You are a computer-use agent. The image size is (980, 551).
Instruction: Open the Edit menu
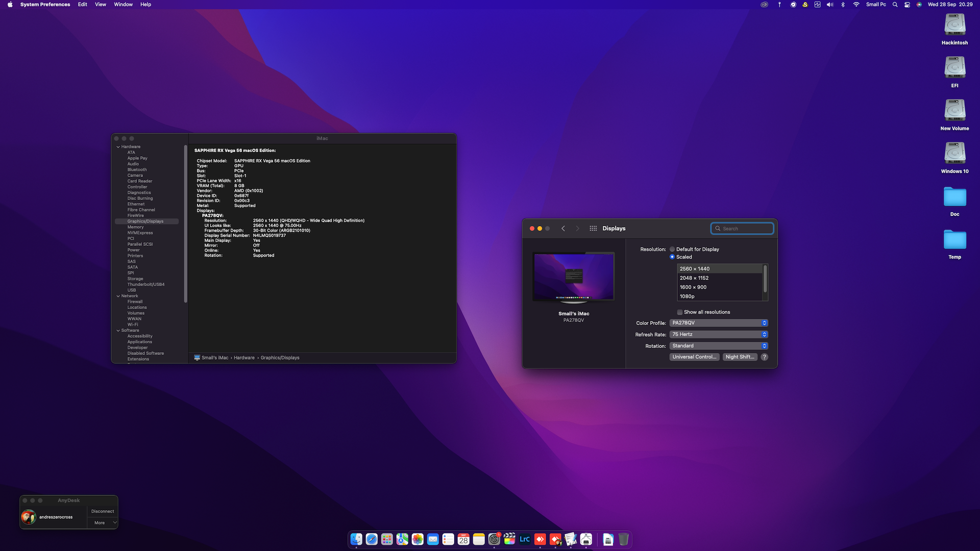(x=82, y=5)
